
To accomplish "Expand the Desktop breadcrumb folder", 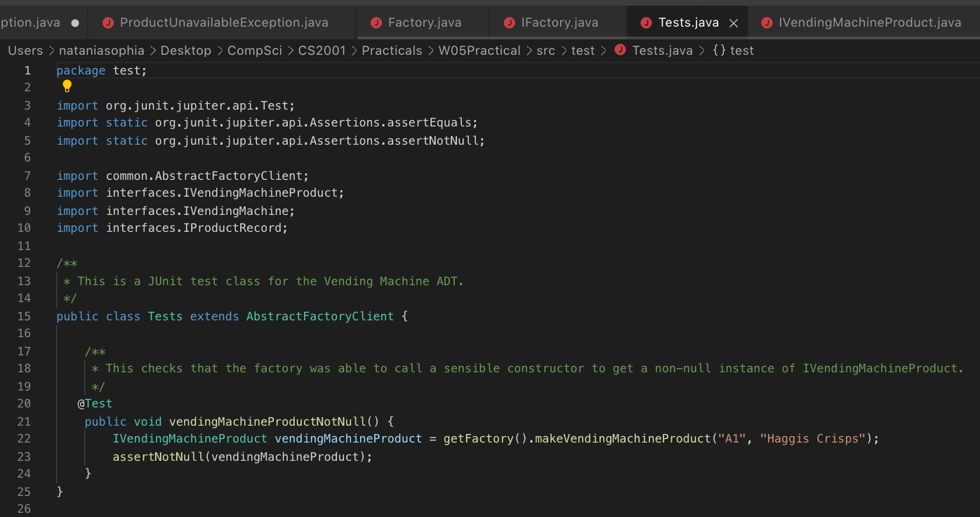I will (186, 51).
